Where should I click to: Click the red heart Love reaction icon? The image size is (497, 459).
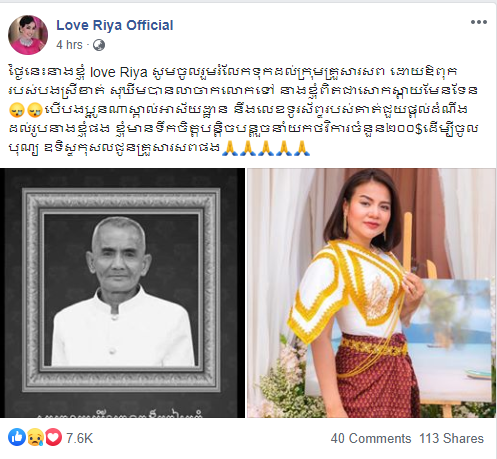53,437
